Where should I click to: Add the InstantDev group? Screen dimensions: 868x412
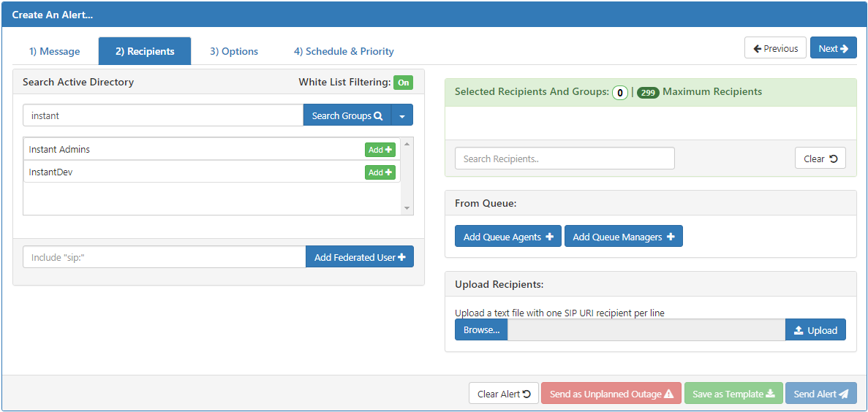[380, 172]
